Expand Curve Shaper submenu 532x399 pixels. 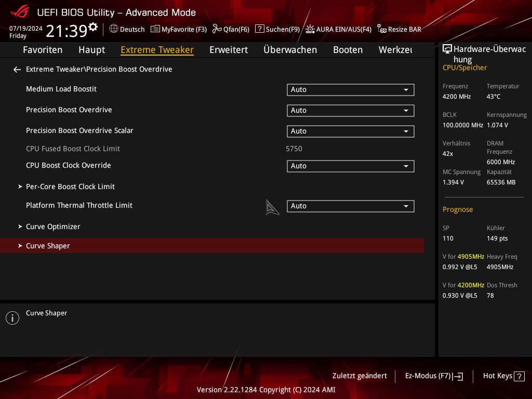click(212, 246)
